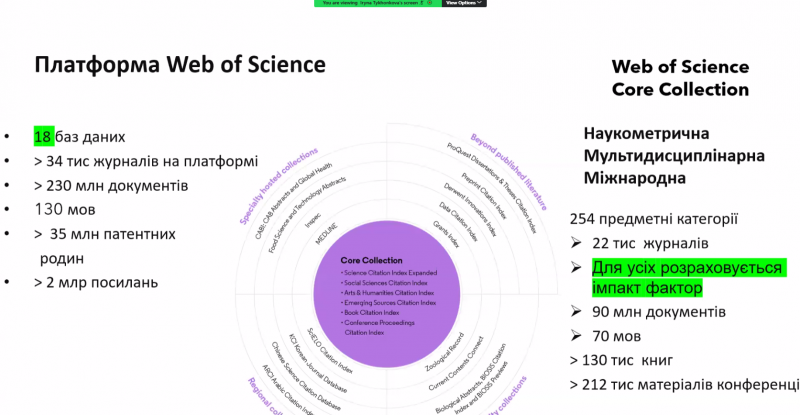
Task: Click the '90 млн документів' item
Action: pyautogui.click(x=659, y=311)
